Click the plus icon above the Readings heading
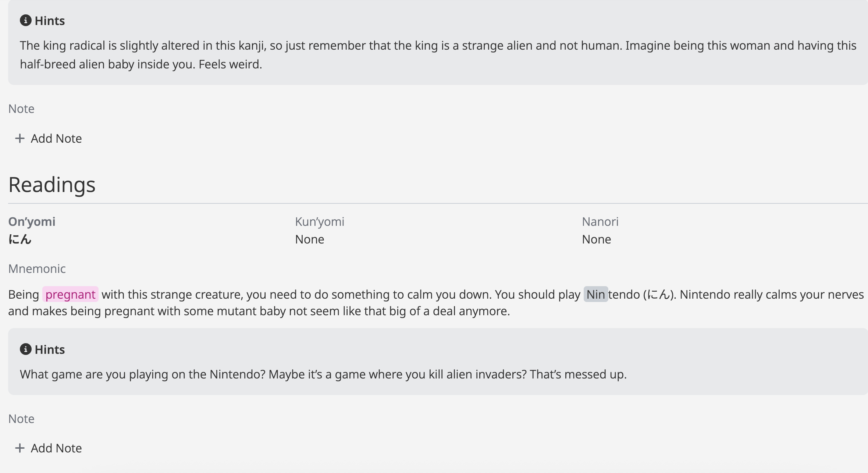 [x=19, y=138]
